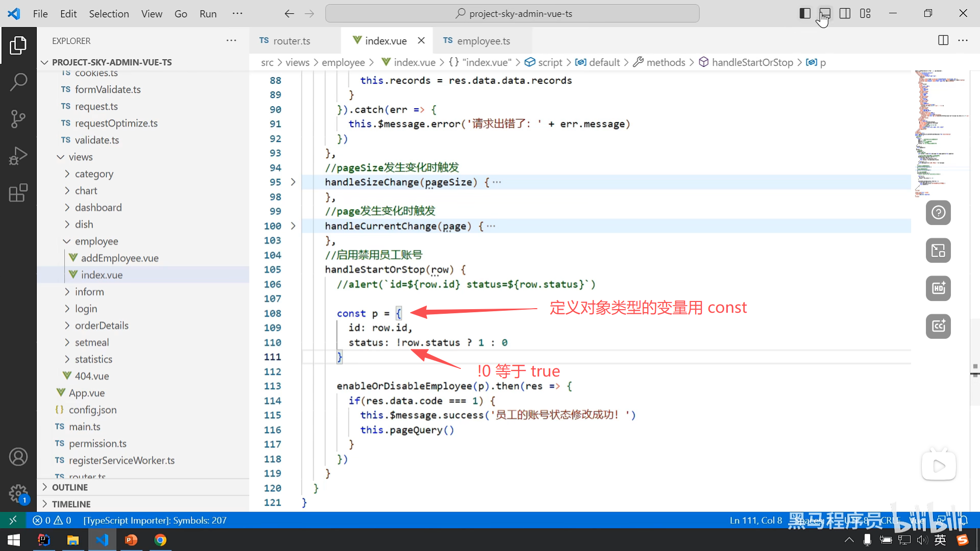Unfold the handleSizeChange code block
This screenshot has height=551, width=980.
coord(293,182)
